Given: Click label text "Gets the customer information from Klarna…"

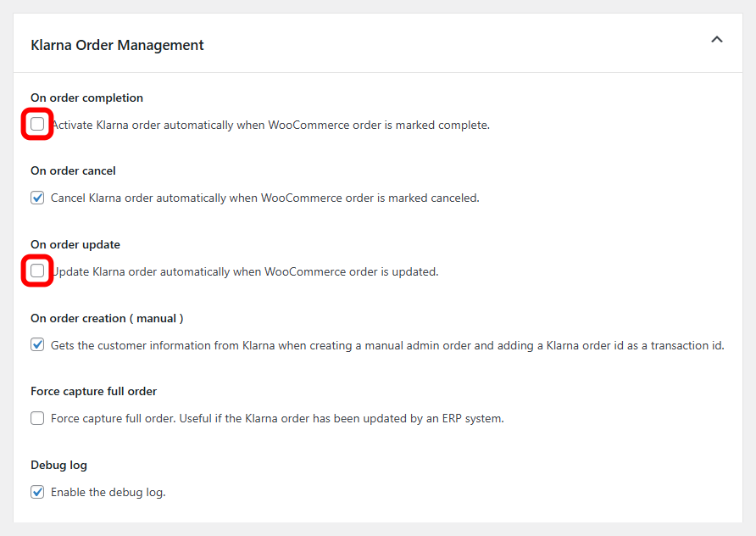Looking at the screenshot, I should coord(387,345).
